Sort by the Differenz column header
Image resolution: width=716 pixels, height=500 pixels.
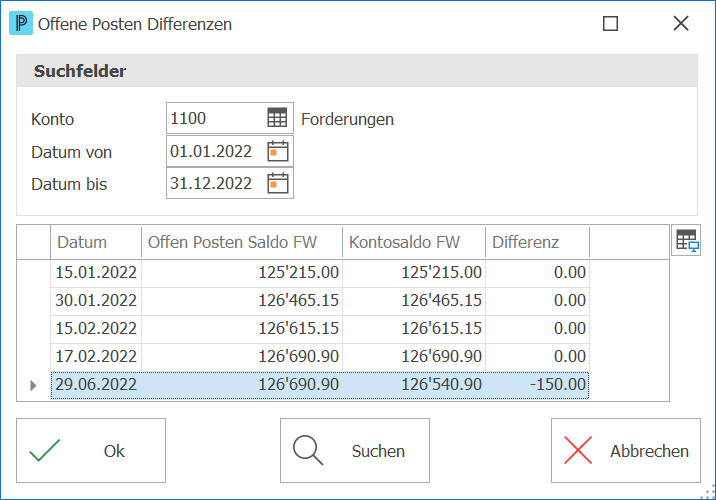(537, 242)
